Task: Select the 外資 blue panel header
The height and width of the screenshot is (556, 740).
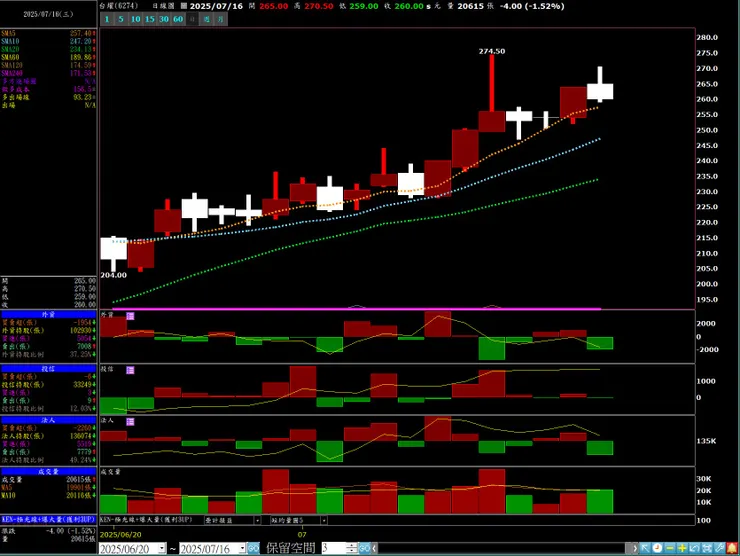Action: pyautogui.click(x=49, y=314)
